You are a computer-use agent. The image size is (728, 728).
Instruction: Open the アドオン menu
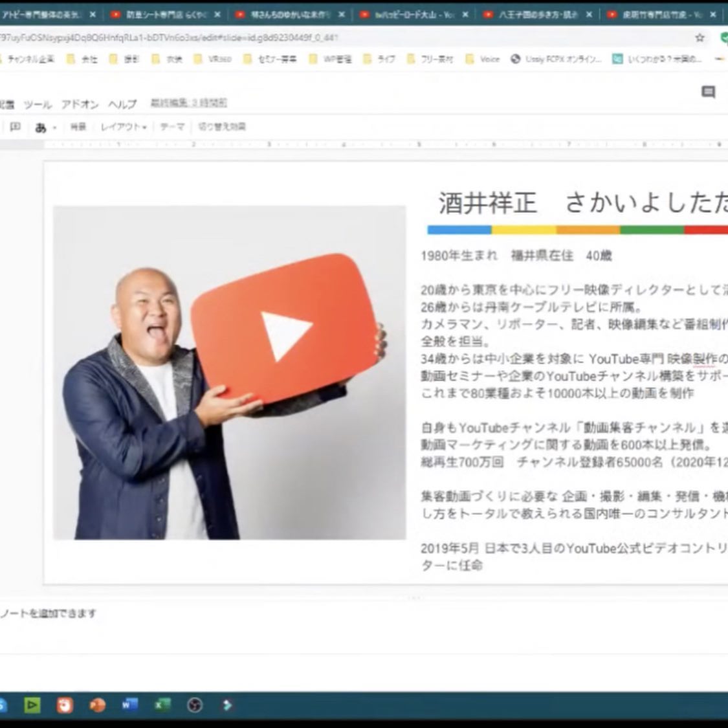pyautogui.click(x=80, y=104)
